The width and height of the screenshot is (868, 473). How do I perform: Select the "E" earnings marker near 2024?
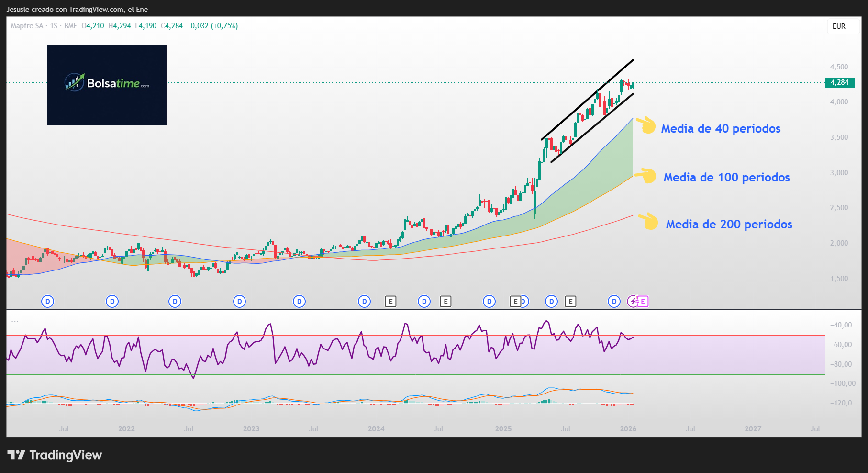click(x=391, y=302)
